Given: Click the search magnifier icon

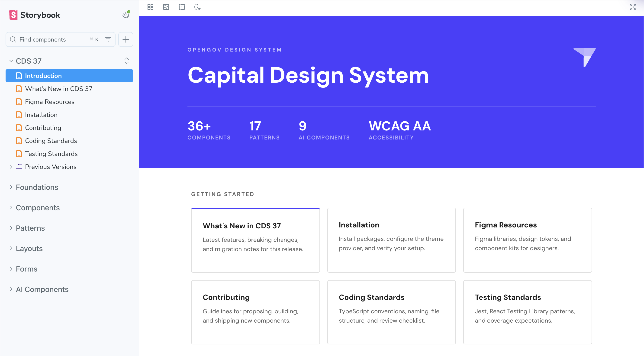Looking at the screenshot, I should 13,39.
